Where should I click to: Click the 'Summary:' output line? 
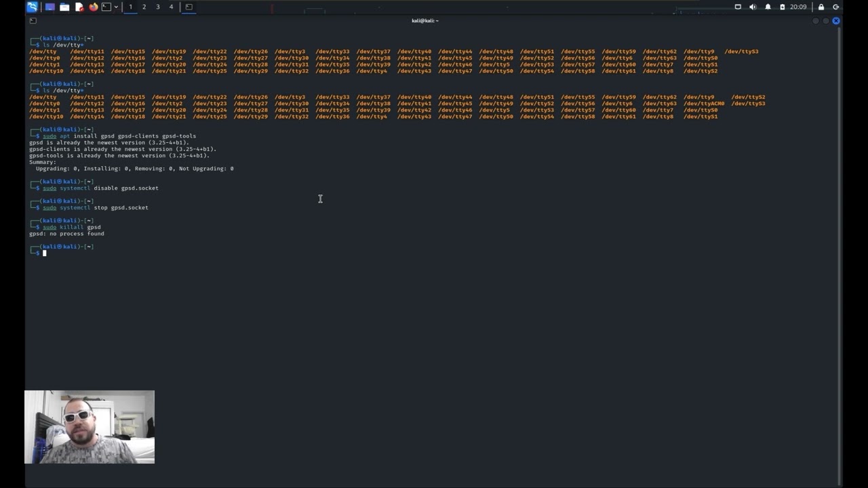[43, 162]
